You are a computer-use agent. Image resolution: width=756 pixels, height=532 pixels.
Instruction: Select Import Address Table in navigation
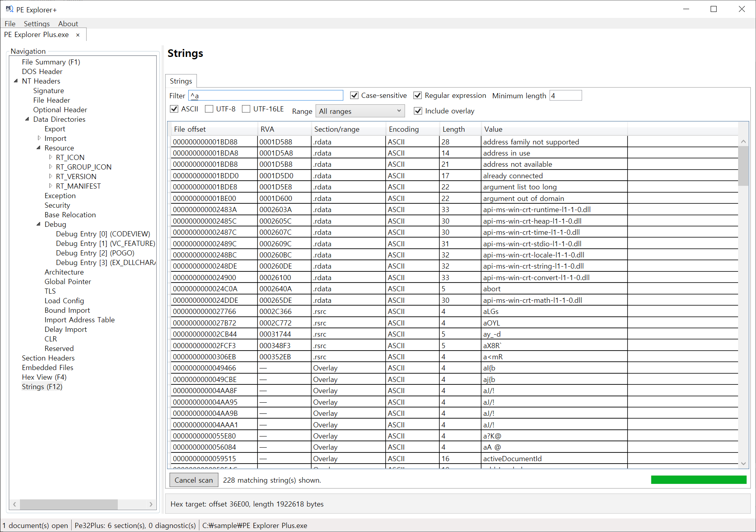pos(80,320)
